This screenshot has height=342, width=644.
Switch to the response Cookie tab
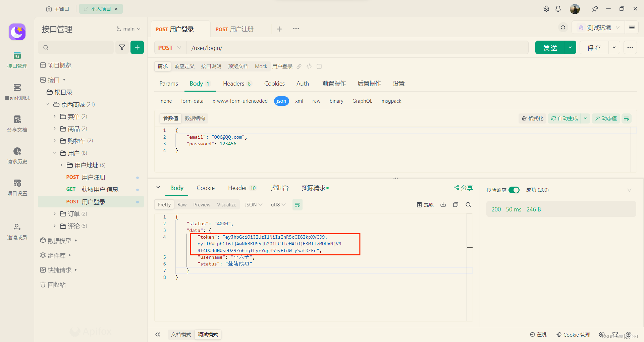(206, 188)
